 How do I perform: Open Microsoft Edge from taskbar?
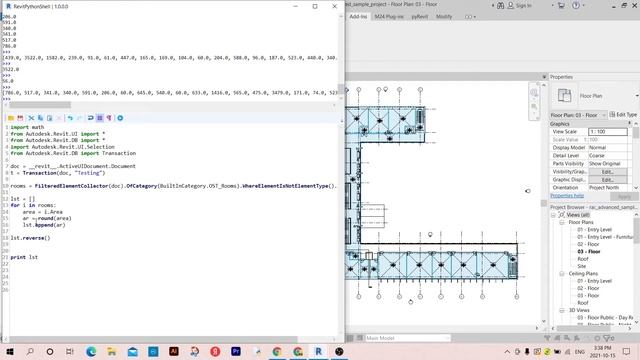point(91,352)
